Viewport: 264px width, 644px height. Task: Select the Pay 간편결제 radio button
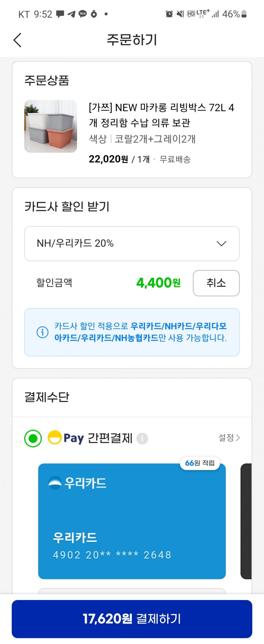click(x=33, y=438)
